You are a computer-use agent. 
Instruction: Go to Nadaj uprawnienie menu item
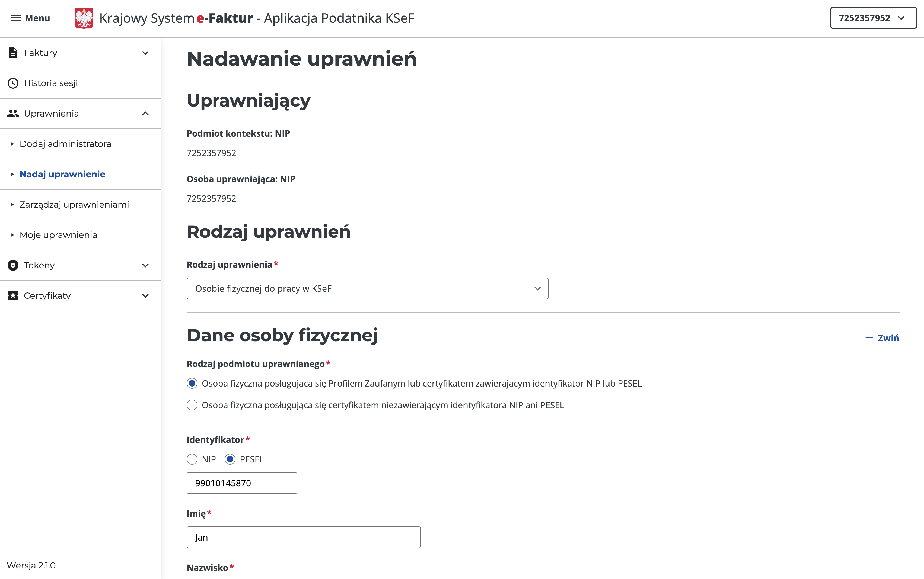pyautogui.click(x=62, y=174)
